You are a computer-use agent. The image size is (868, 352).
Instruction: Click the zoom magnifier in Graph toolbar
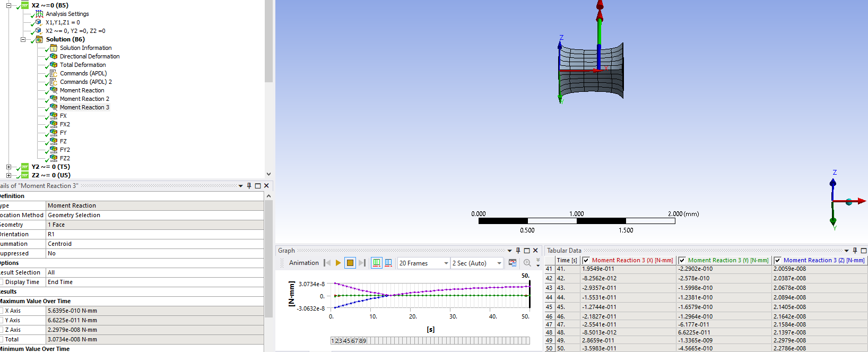pyautogui.click(x=527, y=263)
